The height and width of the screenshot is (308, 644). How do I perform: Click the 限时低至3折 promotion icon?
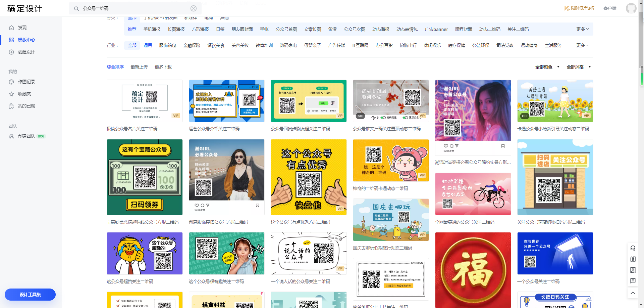[567, 8]
